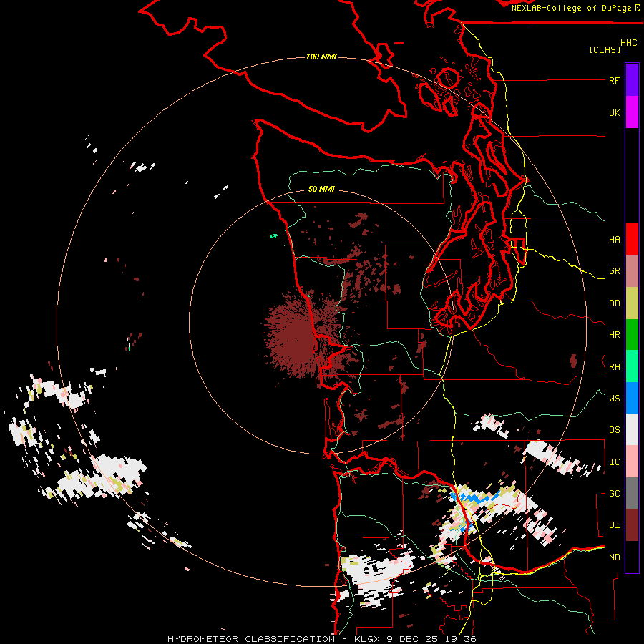Image resolution: width=644 pixels, height=644 pixels.
Task: Click the DS legend label
Action: (614, 430)
